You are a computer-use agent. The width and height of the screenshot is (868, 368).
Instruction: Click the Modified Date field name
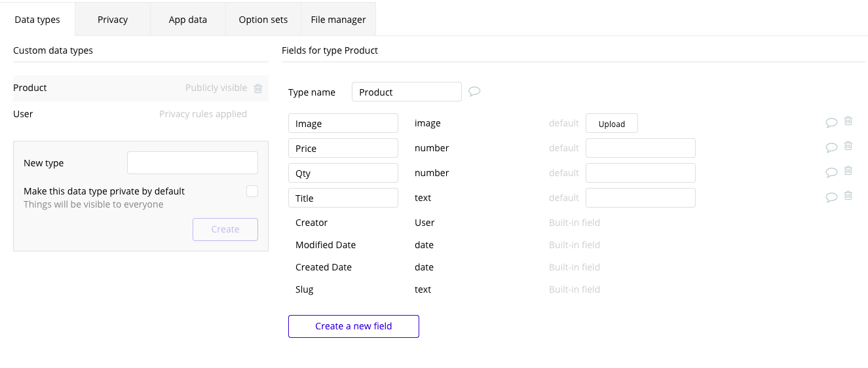click(x=326, y=245)
